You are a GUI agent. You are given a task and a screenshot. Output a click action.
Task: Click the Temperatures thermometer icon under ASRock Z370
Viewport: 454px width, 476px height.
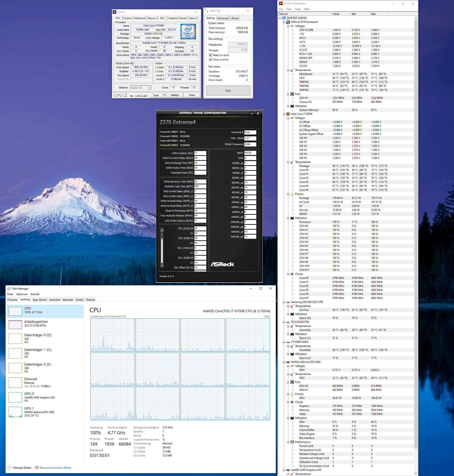[292, 70]
